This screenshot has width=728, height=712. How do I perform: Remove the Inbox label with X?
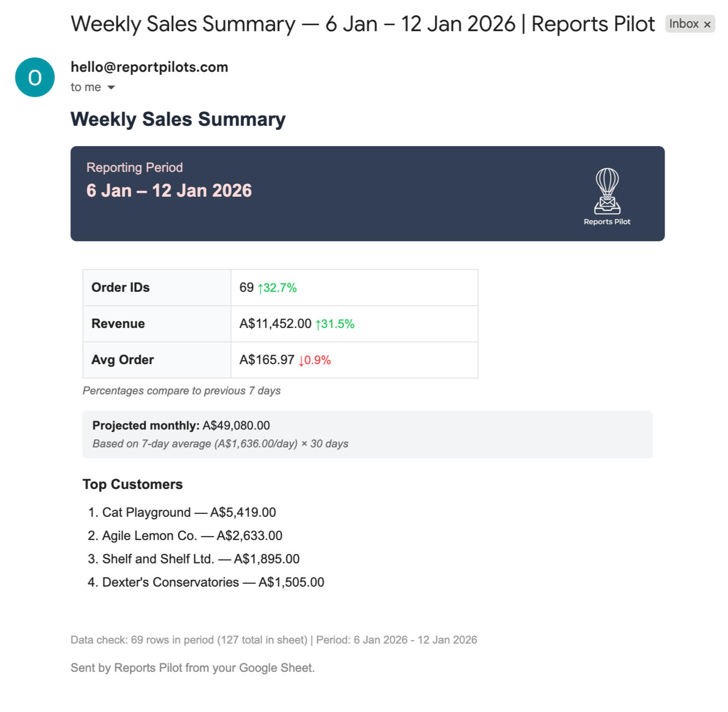pyautogui.click(x=707, y=24)
